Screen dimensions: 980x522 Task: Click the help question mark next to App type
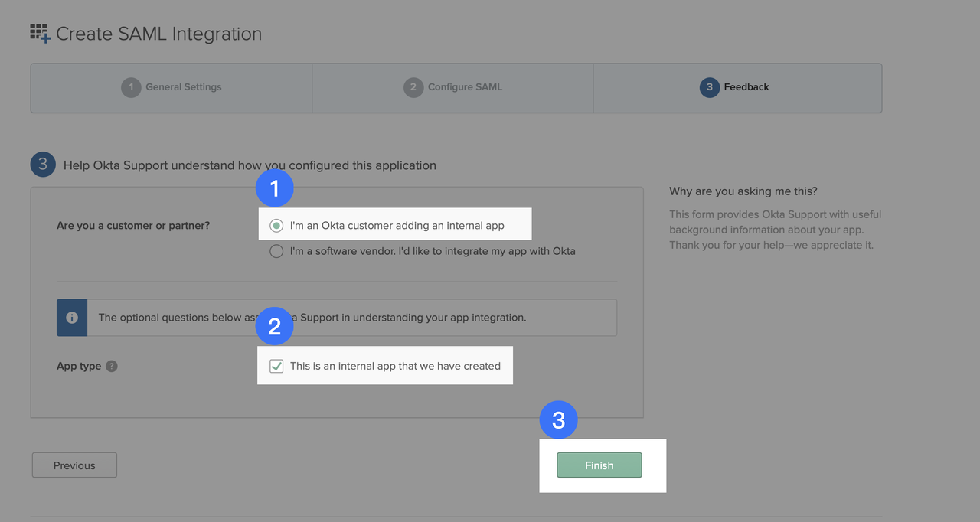point(112,366)
